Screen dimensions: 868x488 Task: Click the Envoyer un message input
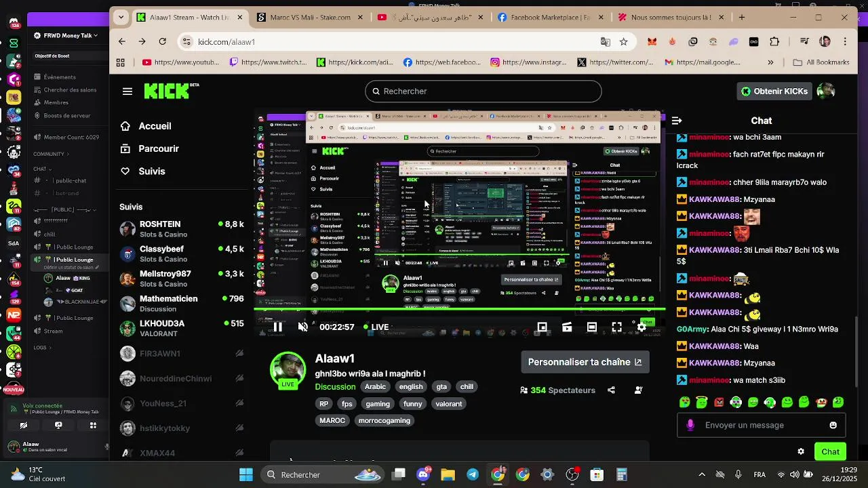(x=762, y=425)
